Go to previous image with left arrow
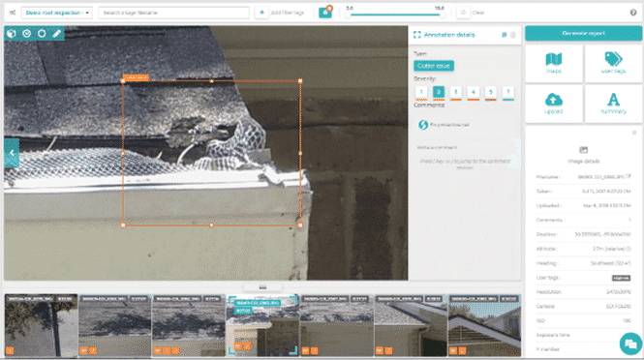 coord(12,153)
